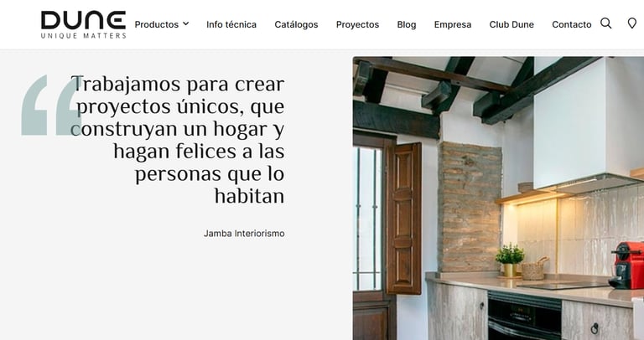Select Club Dune in navigation
This screenshot has width=644, height=340.
tap(512, 24)
